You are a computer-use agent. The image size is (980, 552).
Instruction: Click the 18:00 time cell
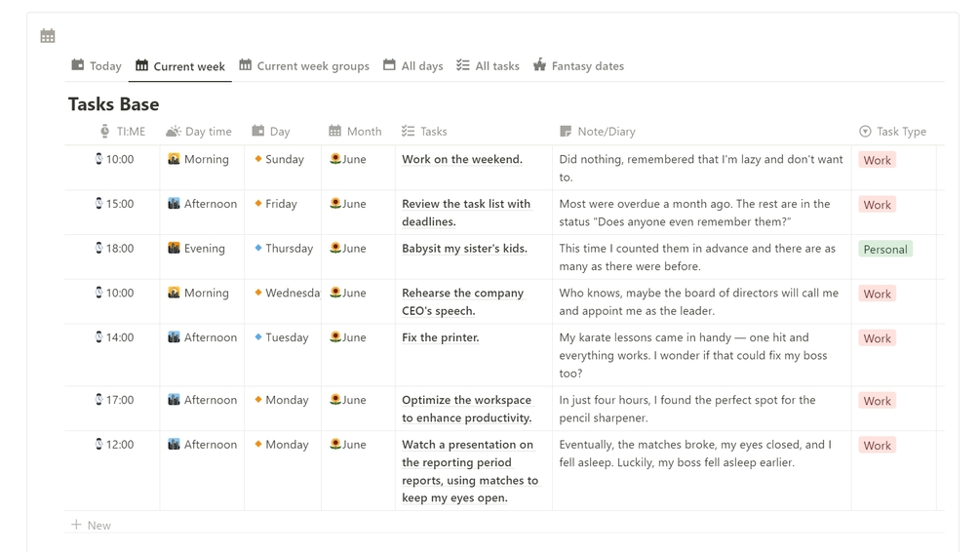coord(119,249)
